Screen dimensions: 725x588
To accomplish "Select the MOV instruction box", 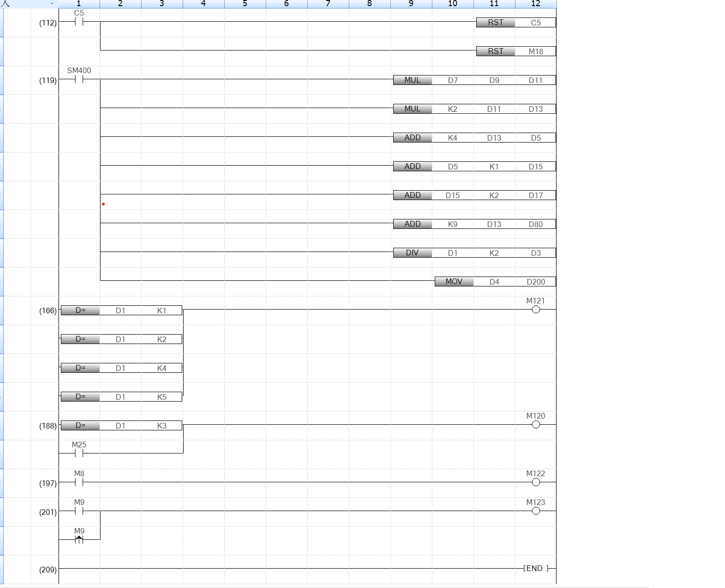I will (x=454, y=282).
